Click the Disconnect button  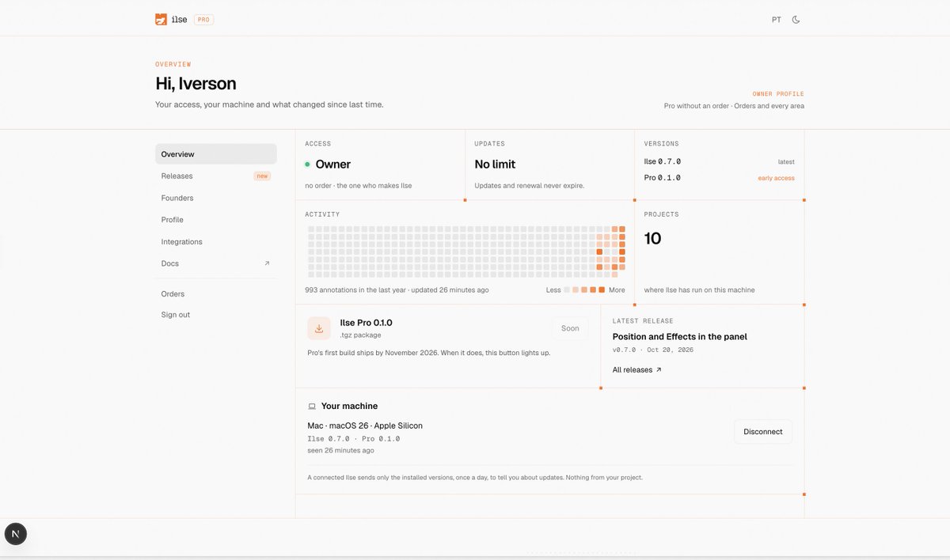point(763,432)
